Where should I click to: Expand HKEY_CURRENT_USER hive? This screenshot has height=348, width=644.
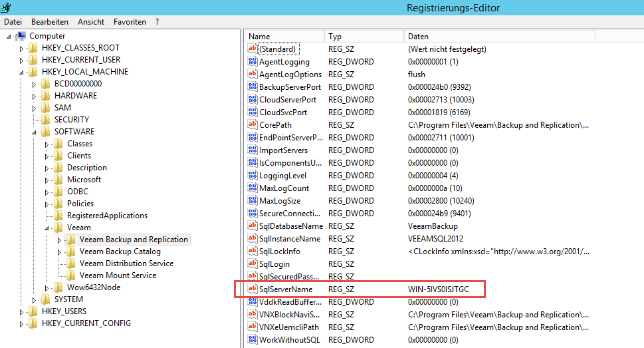21,61
